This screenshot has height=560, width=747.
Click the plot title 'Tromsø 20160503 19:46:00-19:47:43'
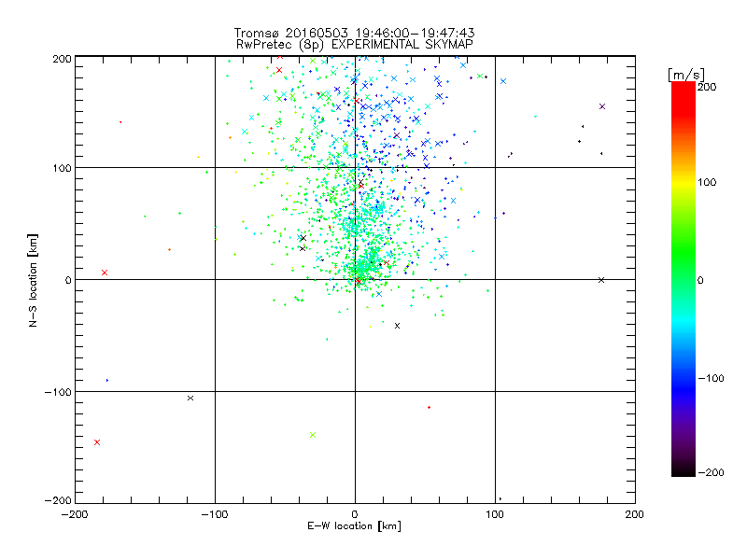(354, 33)
